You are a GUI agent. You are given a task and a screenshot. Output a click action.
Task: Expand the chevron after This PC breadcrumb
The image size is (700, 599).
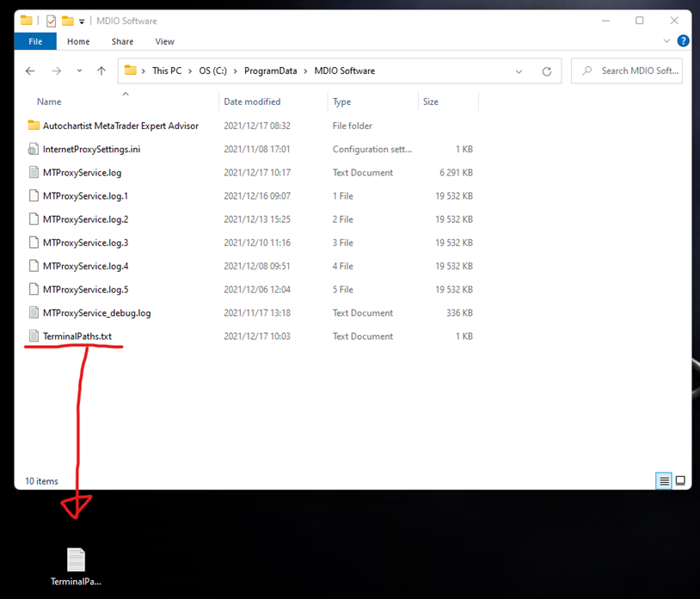[x=190, y=71]
